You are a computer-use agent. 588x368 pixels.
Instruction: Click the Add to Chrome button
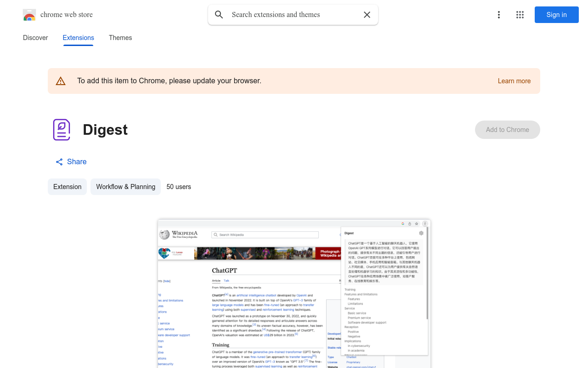pyautogui.click(x=508, y=130)
